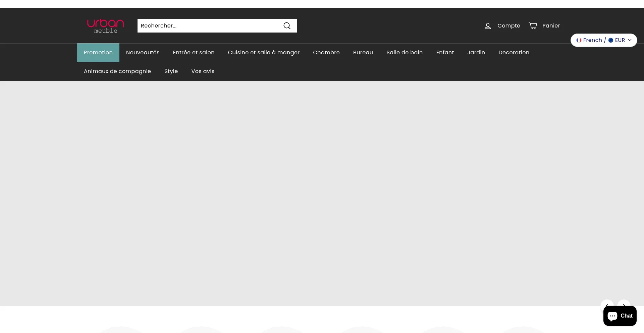Open the Nouveautés menu item

143,53
